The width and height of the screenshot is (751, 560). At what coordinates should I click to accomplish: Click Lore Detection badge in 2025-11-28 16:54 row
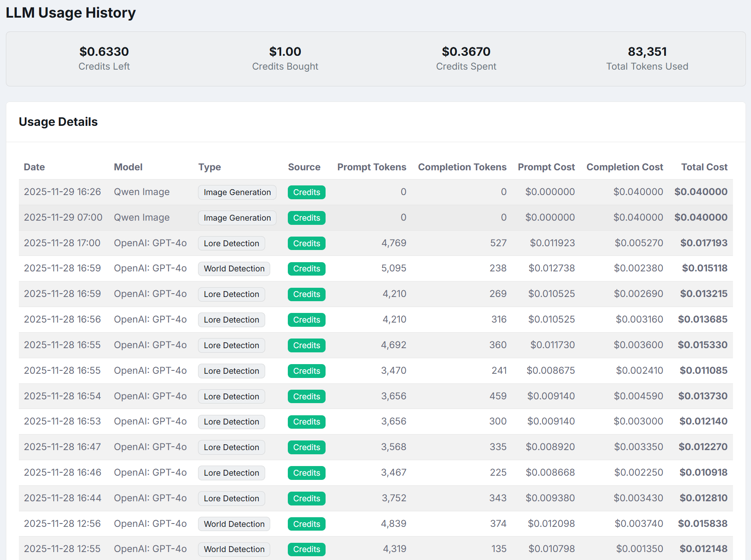232,396
